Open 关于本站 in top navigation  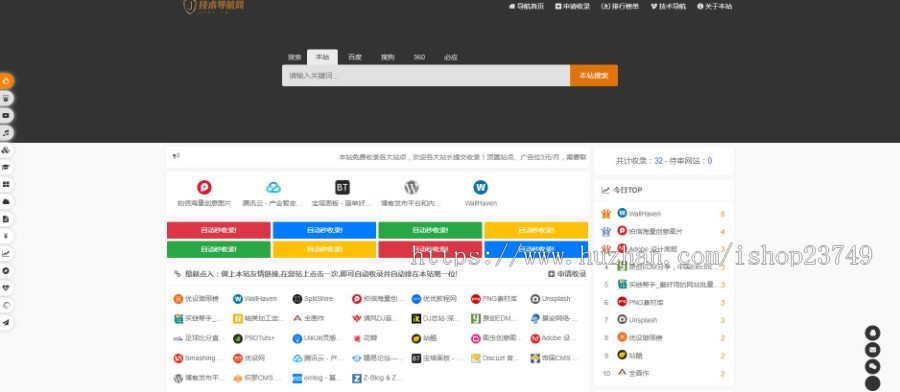click(x=715, y=6)
